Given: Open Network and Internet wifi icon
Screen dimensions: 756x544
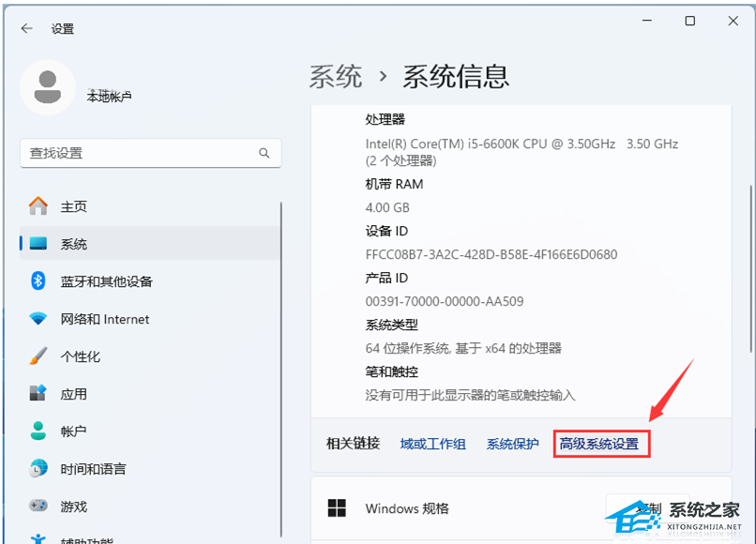Looking at the screenshot, I should 38,319.
